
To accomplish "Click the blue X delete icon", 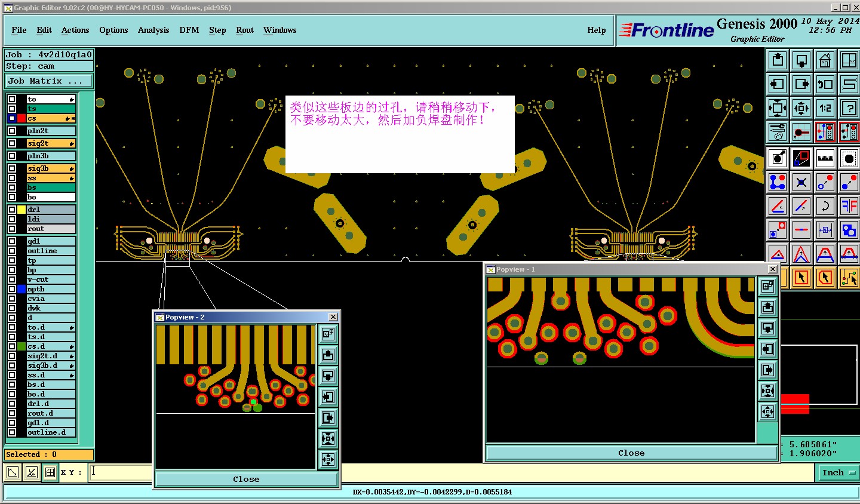I will click(x=801, y=182).
